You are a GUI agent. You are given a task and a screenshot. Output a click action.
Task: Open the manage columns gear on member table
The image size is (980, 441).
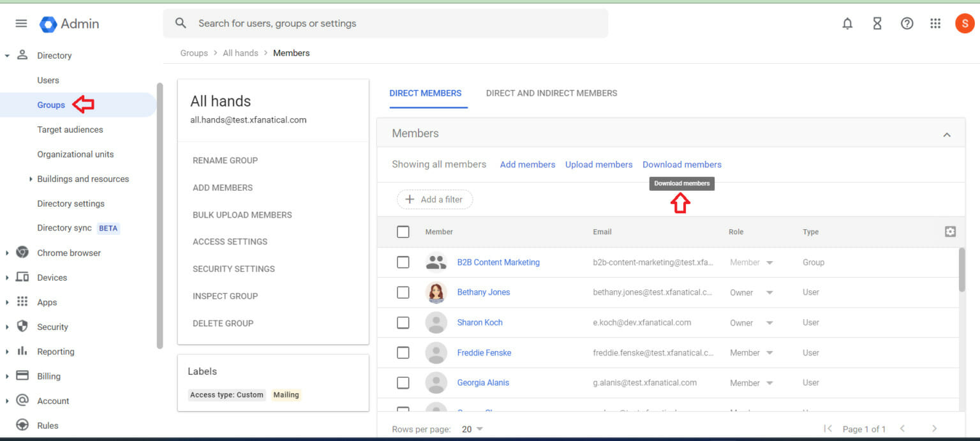coord(950,232)
